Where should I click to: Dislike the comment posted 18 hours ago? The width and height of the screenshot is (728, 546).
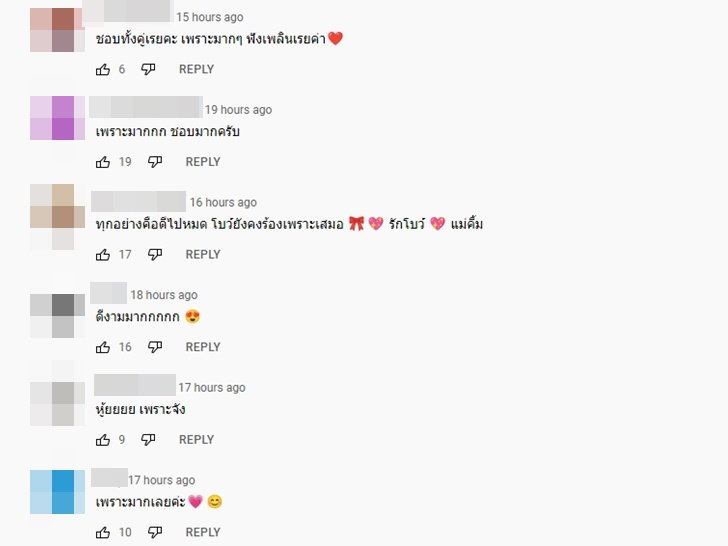coord(155,347)
